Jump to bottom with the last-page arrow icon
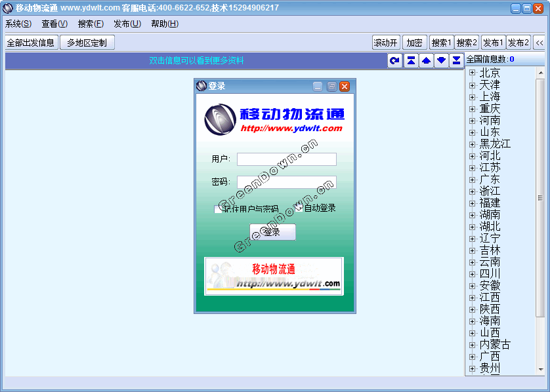The height and width of the screenshot is (392, 550). (x=456, y=60)
